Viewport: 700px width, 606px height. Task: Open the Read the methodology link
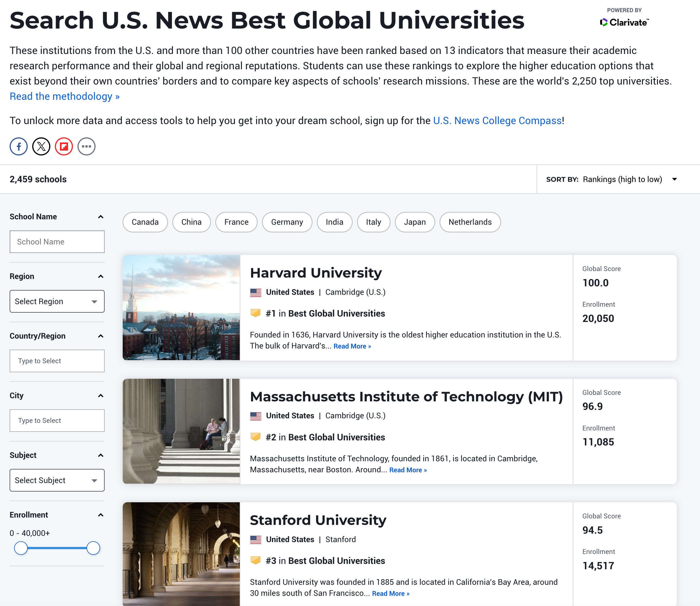(x=64, y=96)
